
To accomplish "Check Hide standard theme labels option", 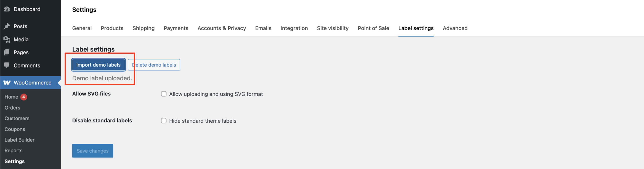I will coord(164,121).
